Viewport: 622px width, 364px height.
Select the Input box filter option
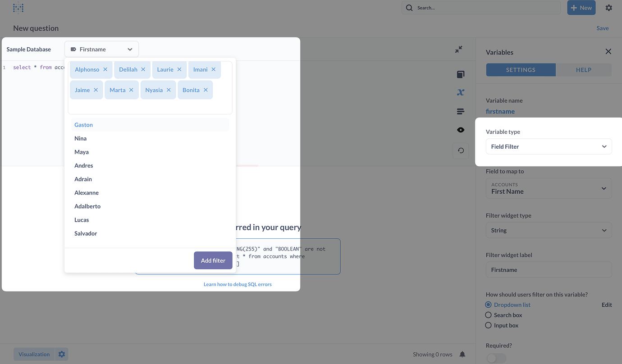click(488, 325)
